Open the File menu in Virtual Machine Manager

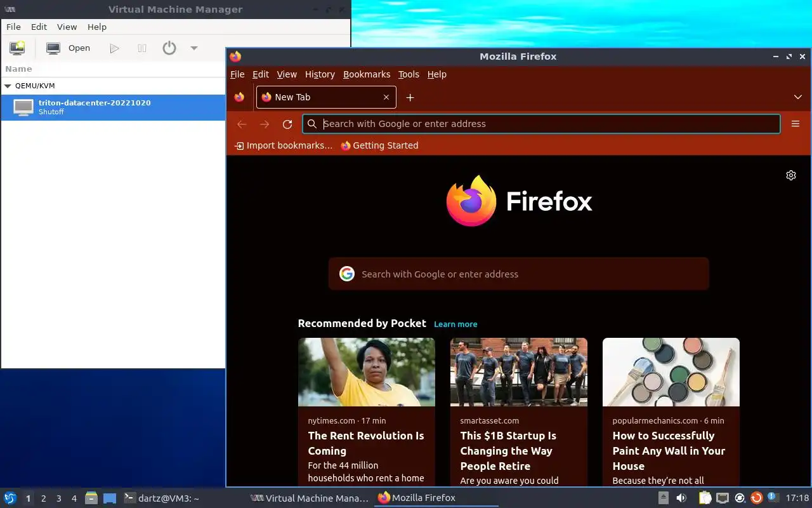[13, 27]
